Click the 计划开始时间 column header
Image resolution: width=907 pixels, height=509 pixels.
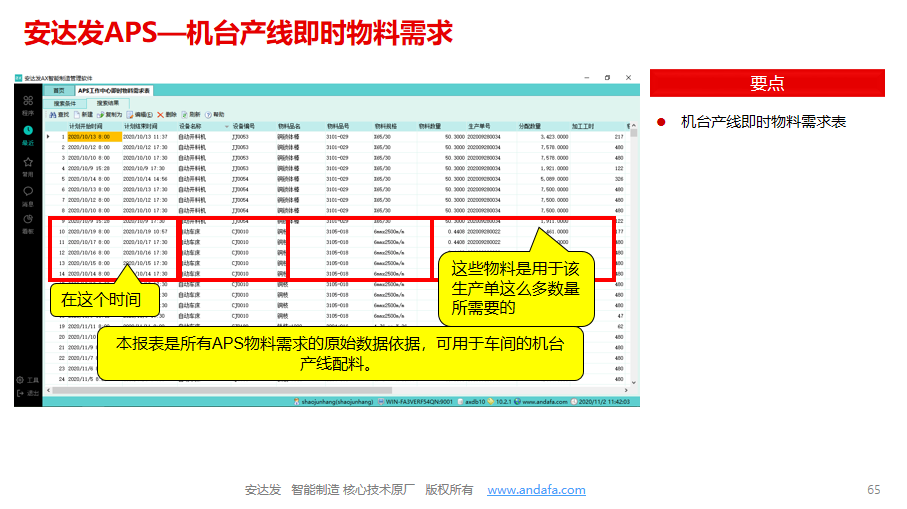tap(85, 126)
